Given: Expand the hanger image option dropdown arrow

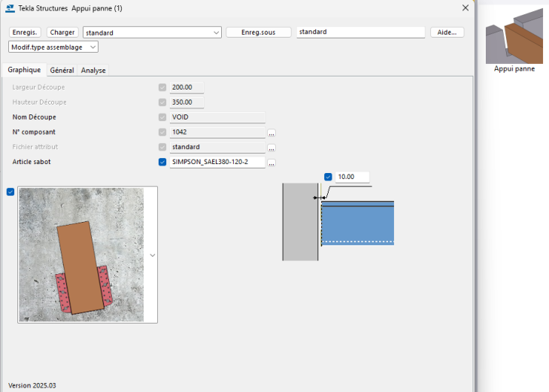Looking at the screenshot, I should click(x=153, y=256).
